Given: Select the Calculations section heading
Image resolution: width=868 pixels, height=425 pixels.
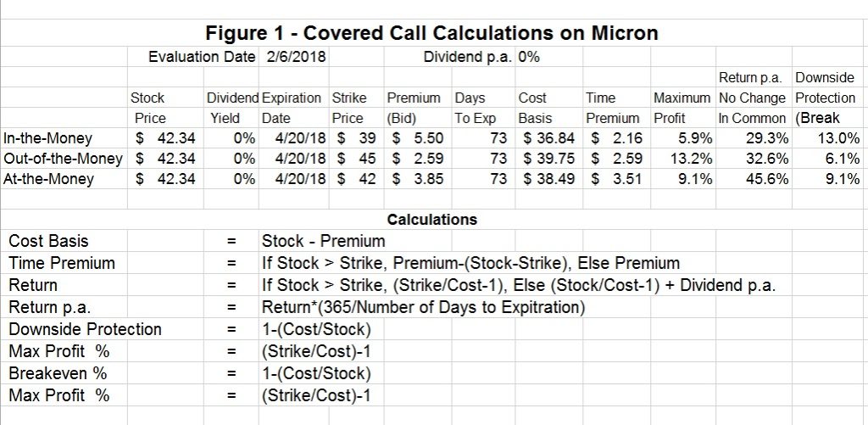Looking at the screenshot, I should coord(431,220).
